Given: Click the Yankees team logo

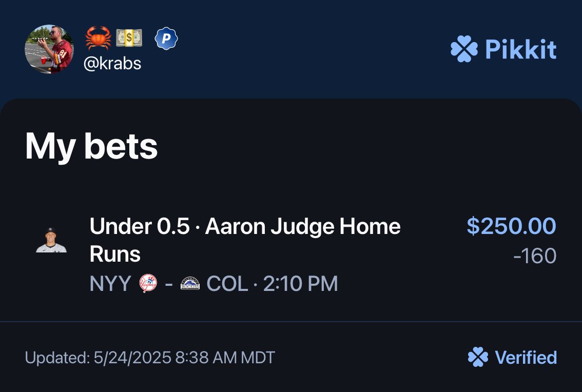Looking at the screenshot, I should point(148,284).
